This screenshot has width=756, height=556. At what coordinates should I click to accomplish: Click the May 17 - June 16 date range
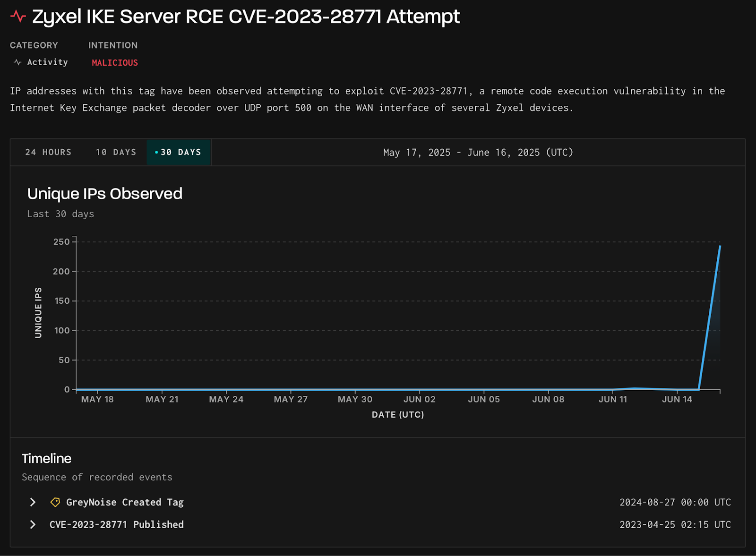[477, 152]
